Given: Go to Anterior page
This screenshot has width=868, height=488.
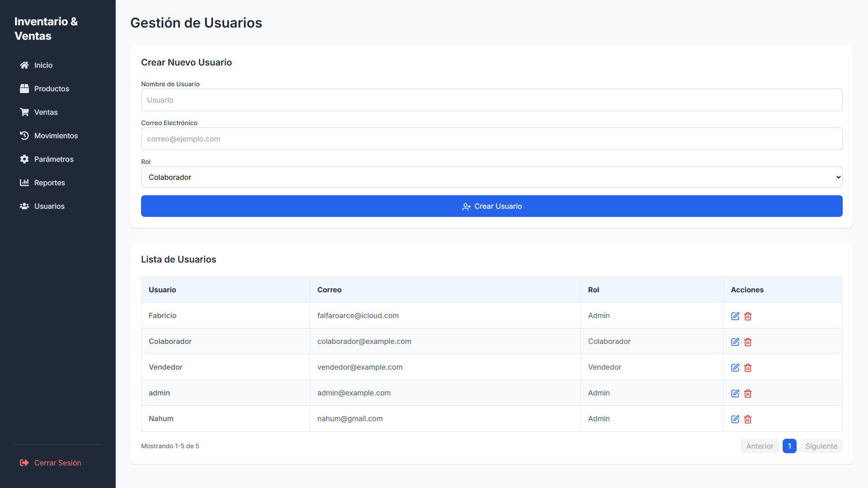Looking at the screenshot, I should tap(759, 446).
